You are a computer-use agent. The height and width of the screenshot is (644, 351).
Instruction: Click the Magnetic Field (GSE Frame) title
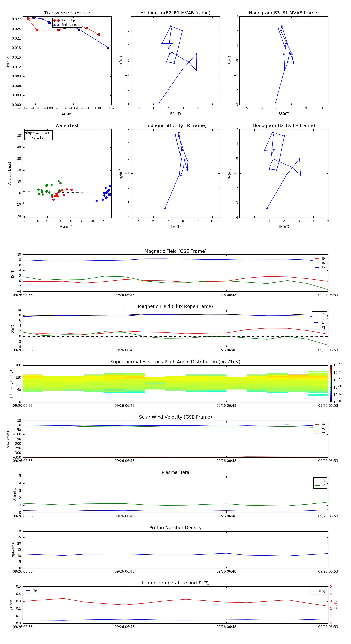175,251
